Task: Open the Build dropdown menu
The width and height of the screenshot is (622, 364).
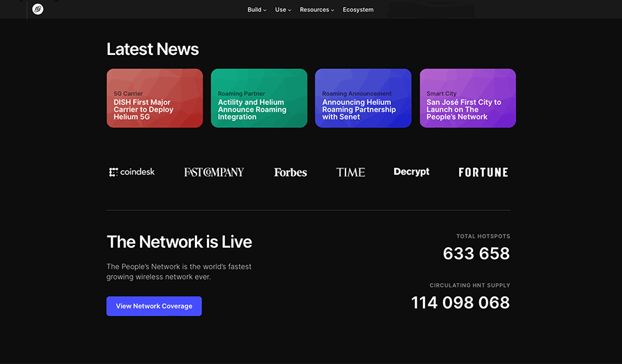Action: (256, 10)
